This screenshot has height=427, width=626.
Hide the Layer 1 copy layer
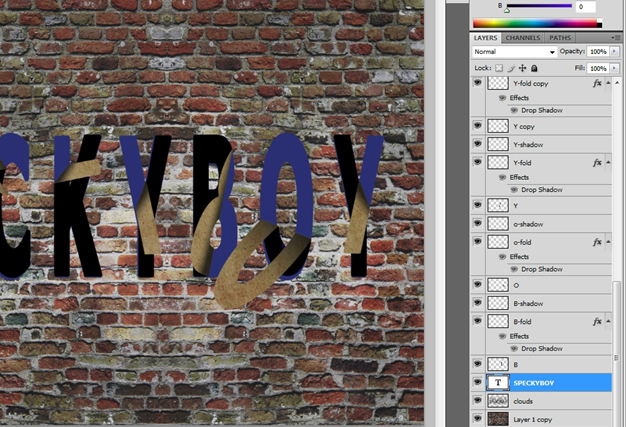477,419
